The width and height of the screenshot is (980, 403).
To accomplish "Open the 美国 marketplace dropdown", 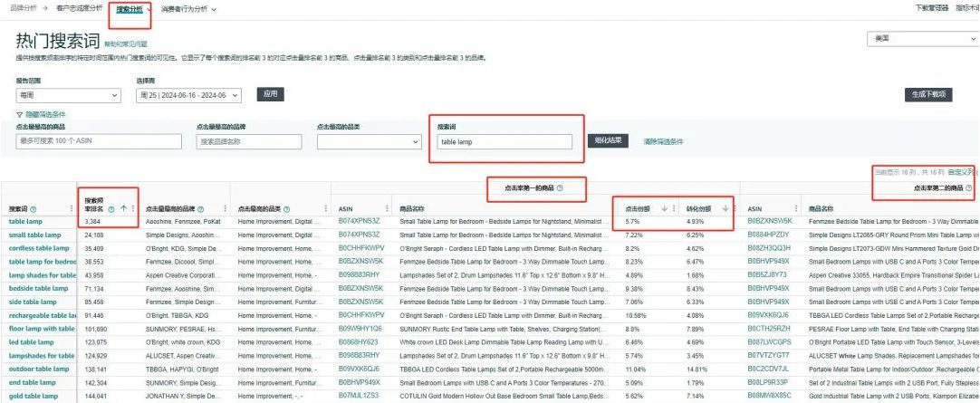I will pyautogui.click(x=921, y=39).
